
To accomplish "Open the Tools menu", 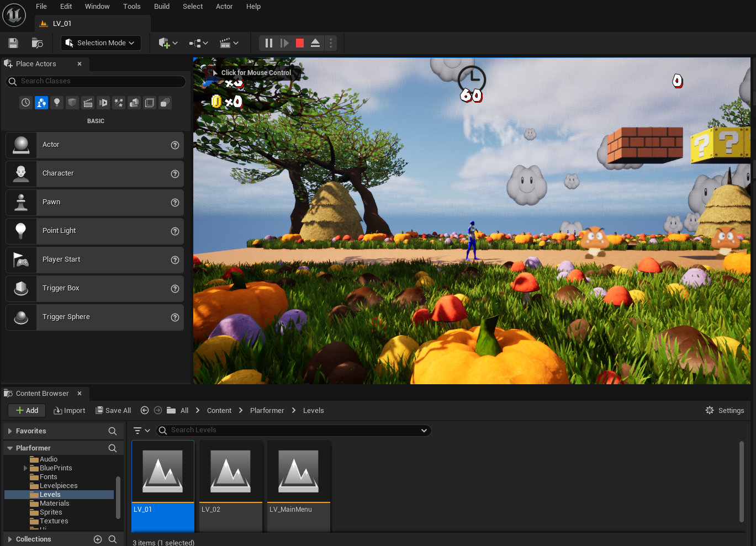I will (132, 7).
